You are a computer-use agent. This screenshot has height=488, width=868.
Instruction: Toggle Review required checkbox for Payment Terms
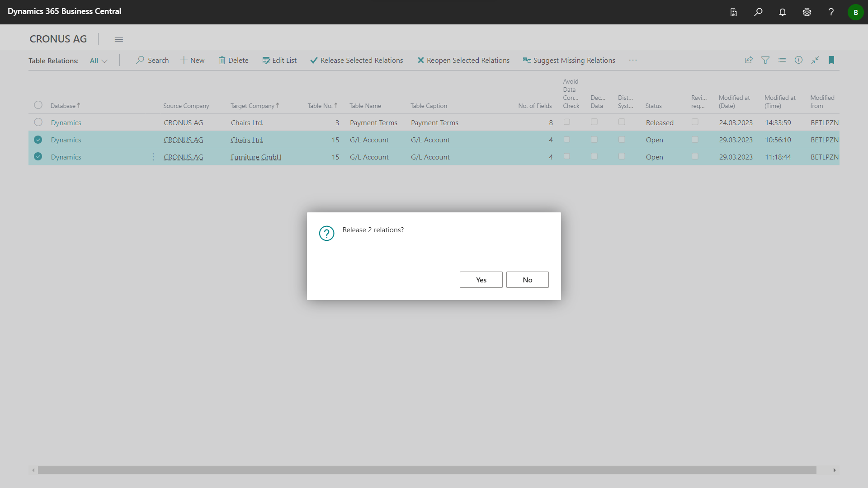pos(695,122)
